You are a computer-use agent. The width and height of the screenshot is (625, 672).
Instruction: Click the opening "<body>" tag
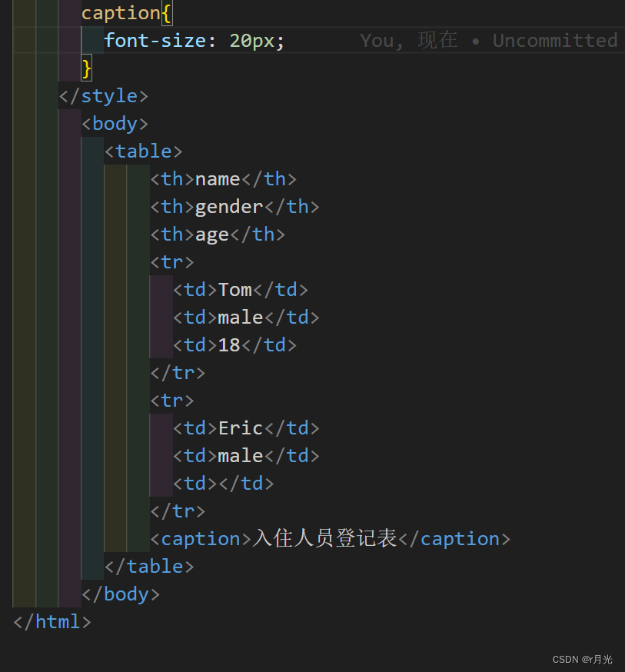[x=115, y=124]
